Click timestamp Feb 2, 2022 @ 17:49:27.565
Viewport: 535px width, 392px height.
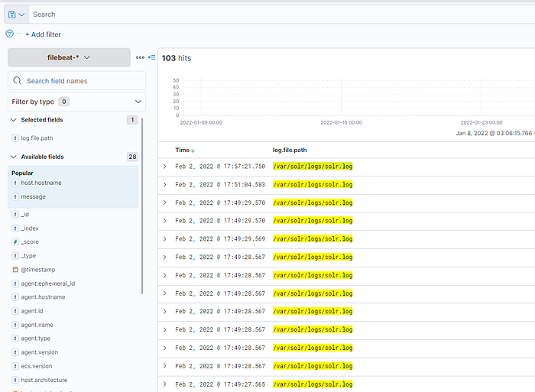pos(220,384)
